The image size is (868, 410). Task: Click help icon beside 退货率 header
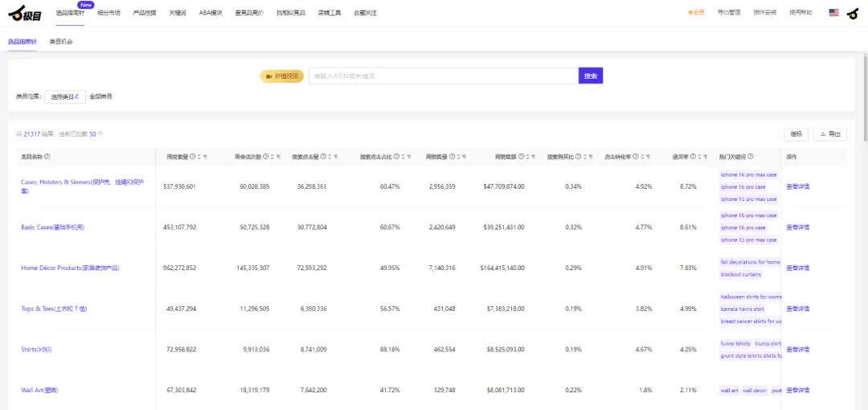coord(693,157)
